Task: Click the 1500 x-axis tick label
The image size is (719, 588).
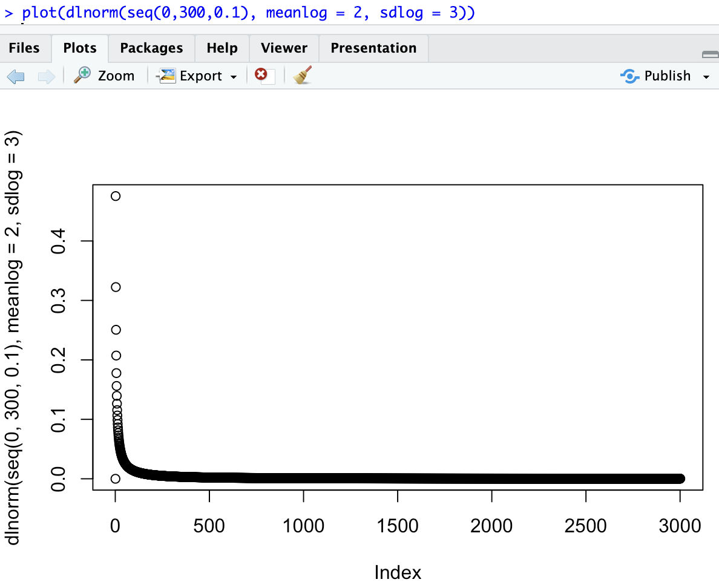Action: [398, 526]
